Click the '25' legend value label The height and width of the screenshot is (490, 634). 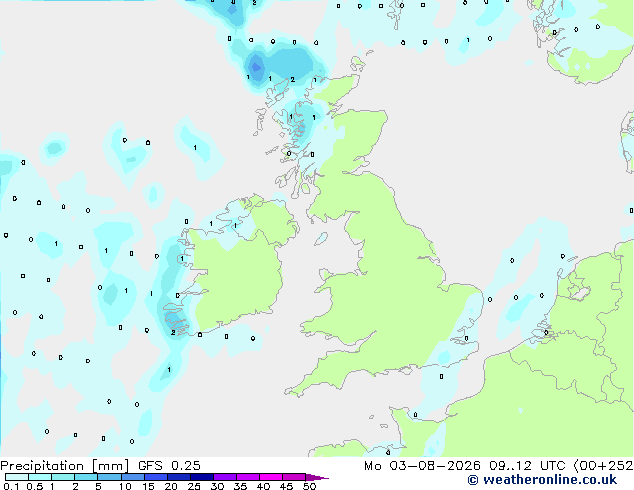pyautogui.click(x=194, y=486)
